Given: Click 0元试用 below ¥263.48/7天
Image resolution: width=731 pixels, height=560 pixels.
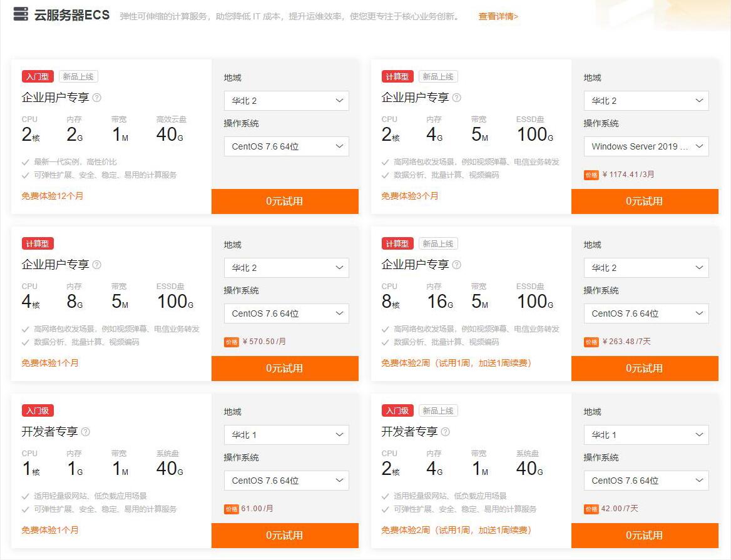Looking at the screenshot, I should pyautogui.click(x=645, y=369).
